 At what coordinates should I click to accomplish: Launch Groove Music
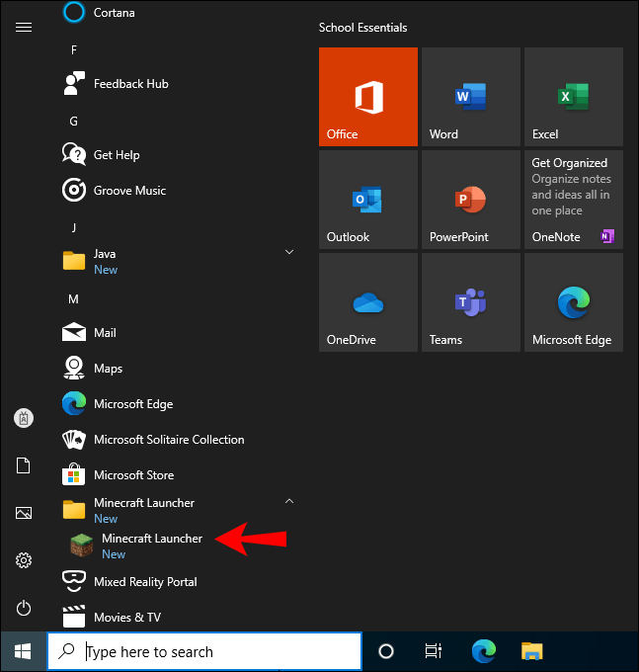178,191
